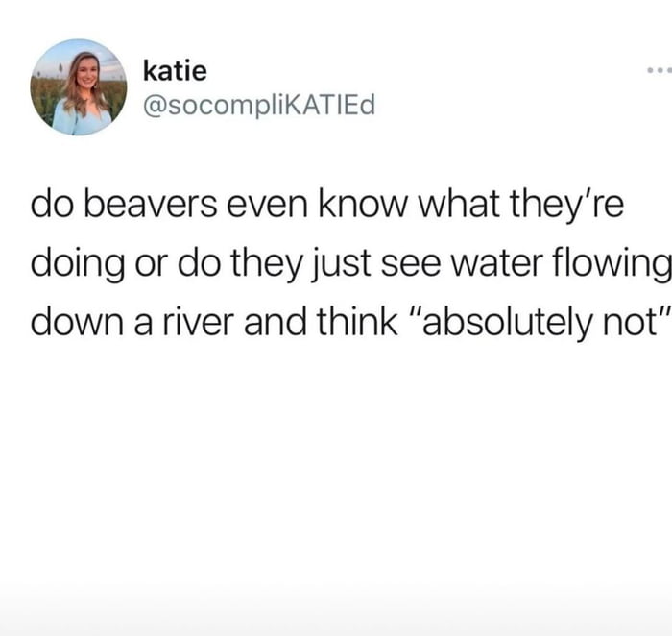
Task: Open the @socompliKATIEd handle link
Action: 259,105
